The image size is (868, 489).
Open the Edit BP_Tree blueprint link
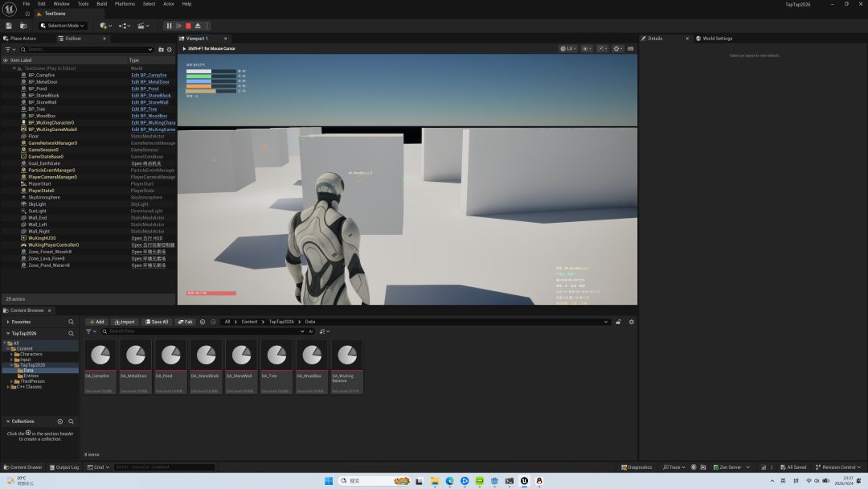pos(145,109)
